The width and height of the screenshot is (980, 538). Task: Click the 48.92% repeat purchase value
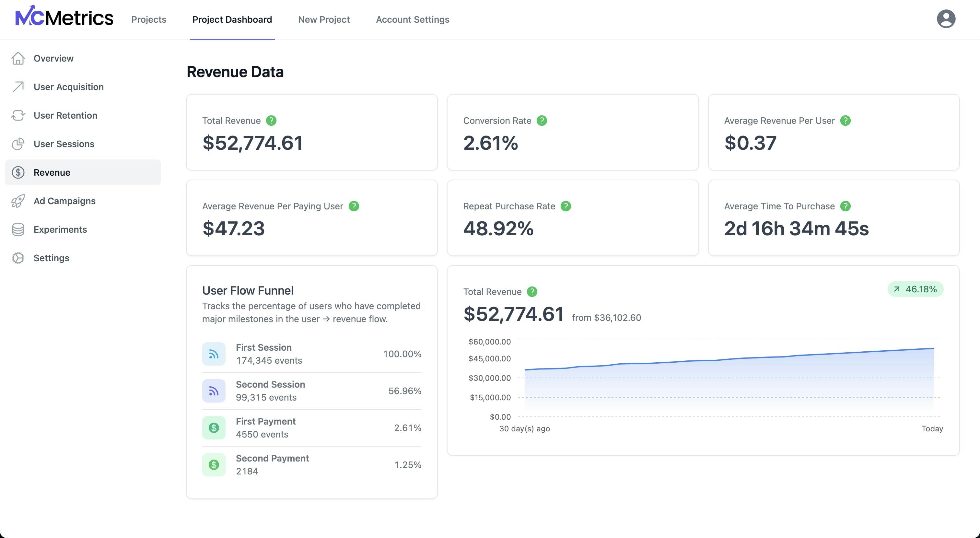498,229
